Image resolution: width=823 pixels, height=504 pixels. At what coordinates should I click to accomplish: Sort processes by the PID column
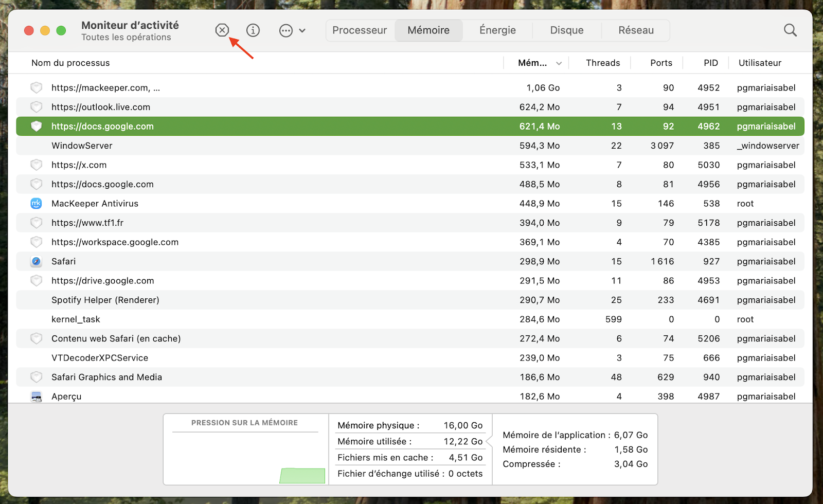(x=710, y=63)
